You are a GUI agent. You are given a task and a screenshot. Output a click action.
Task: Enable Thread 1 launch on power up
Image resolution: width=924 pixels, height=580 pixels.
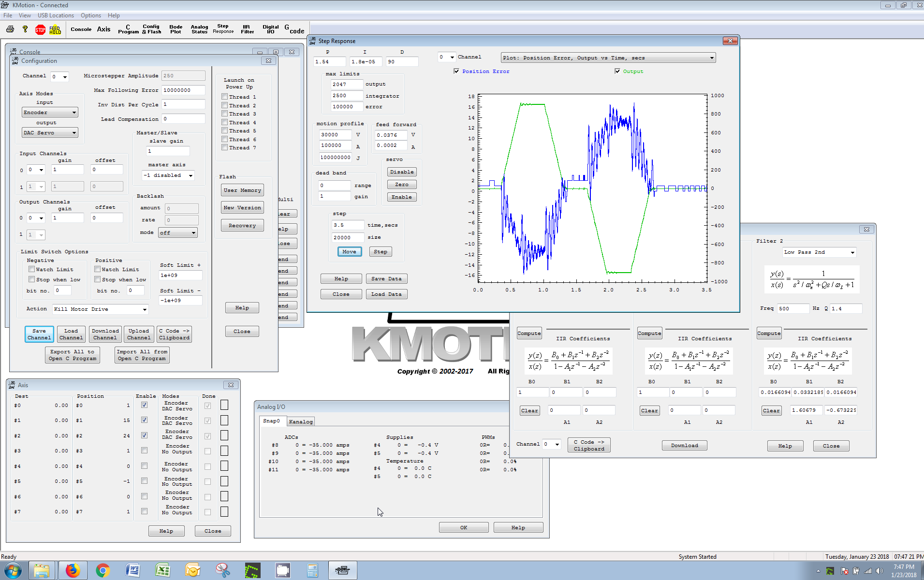(225, 97)
